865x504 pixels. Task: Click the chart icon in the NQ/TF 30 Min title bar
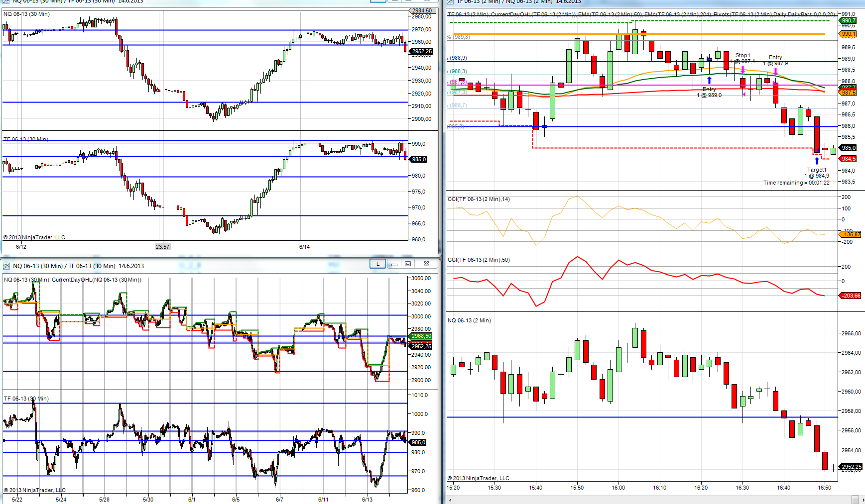click(x=6, y=266)
